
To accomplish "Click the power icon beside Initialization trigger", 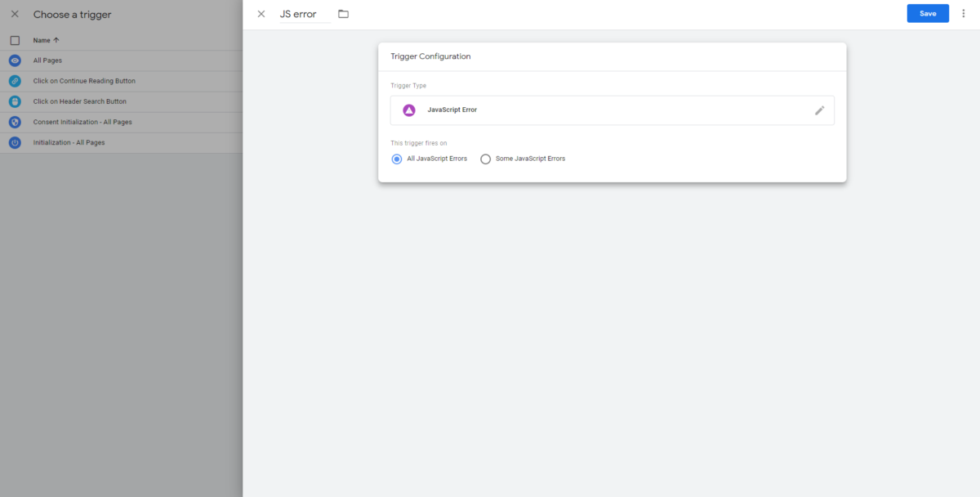I will 14,142.
